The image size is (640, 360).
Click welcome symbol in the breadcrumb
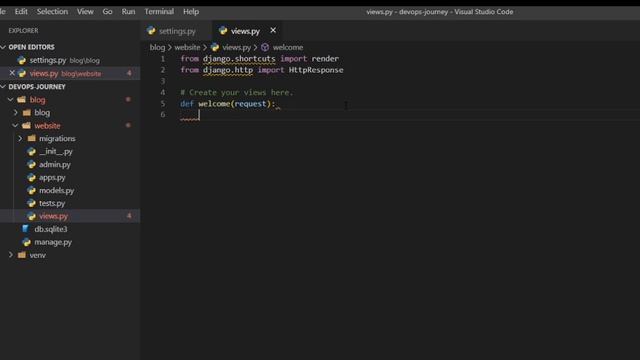coord(288,47)
